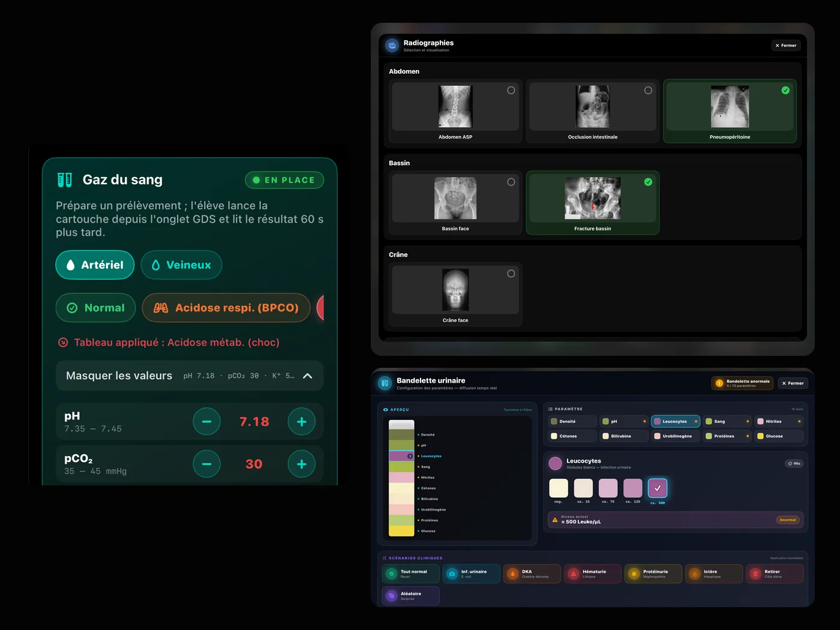This screenshot has height=630, width=840.
Task: Collapse values with the Masquer les valeurs chevron
Action: coord(308,376)
